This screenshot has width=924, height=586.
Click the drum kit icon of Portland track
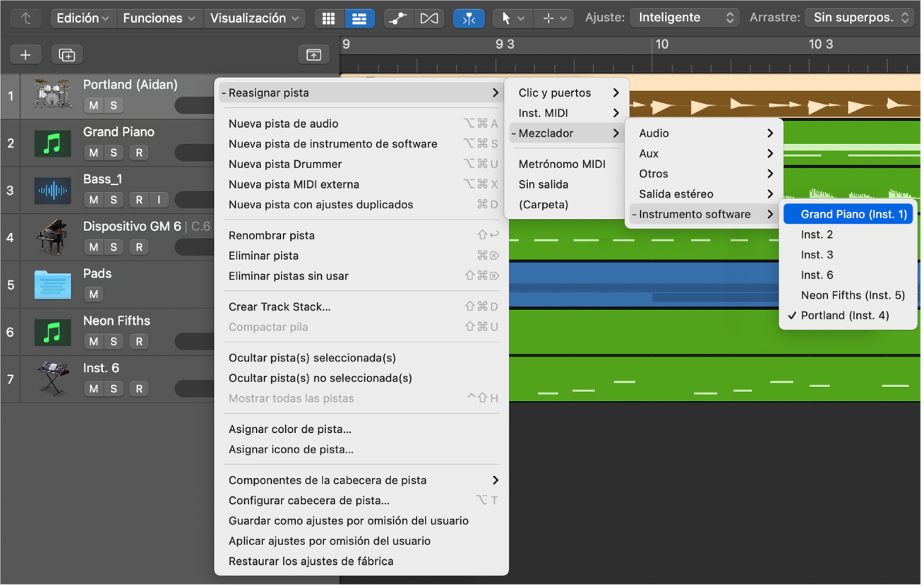(53, 95)
